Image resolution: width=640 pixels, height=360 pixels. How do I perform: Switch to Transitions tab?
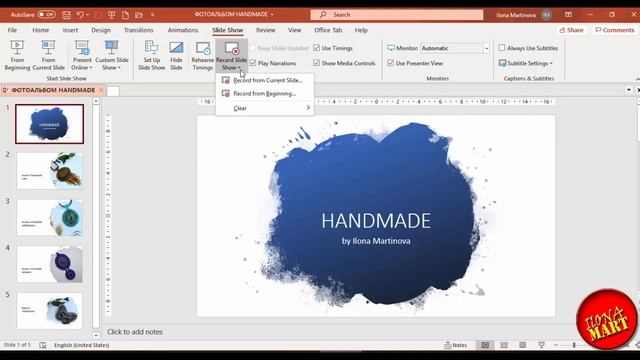click(x=139, y=30)
